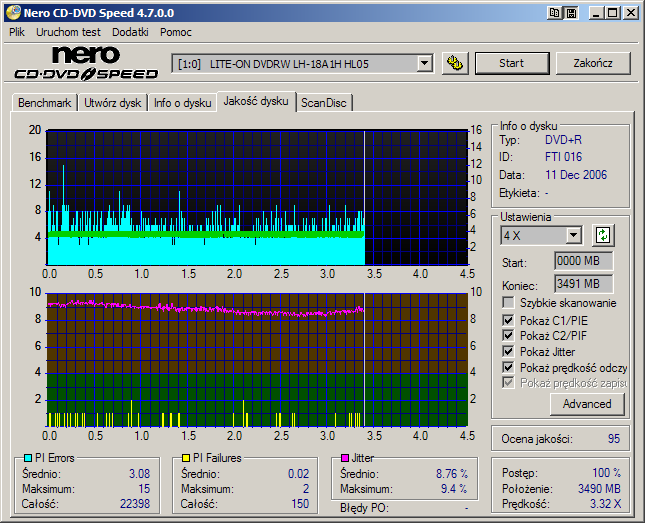Open the Uruchom test menu

click(x=68, y=32)
